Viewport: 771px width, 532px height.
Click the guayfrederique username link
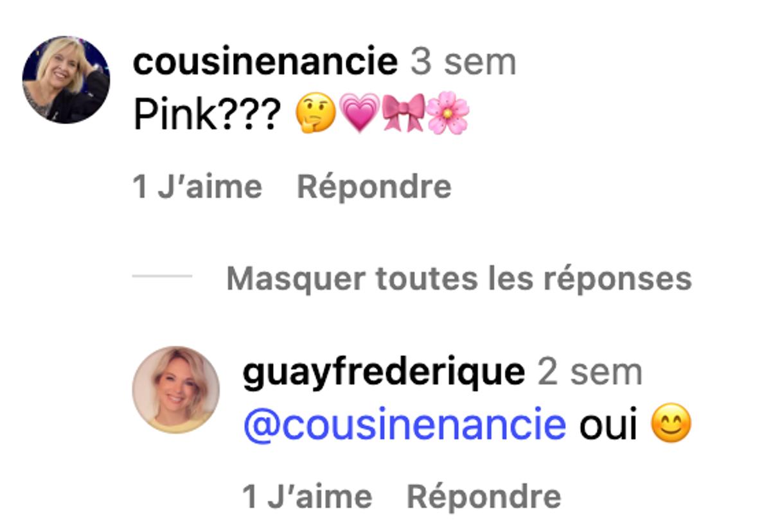coord(384,373)
